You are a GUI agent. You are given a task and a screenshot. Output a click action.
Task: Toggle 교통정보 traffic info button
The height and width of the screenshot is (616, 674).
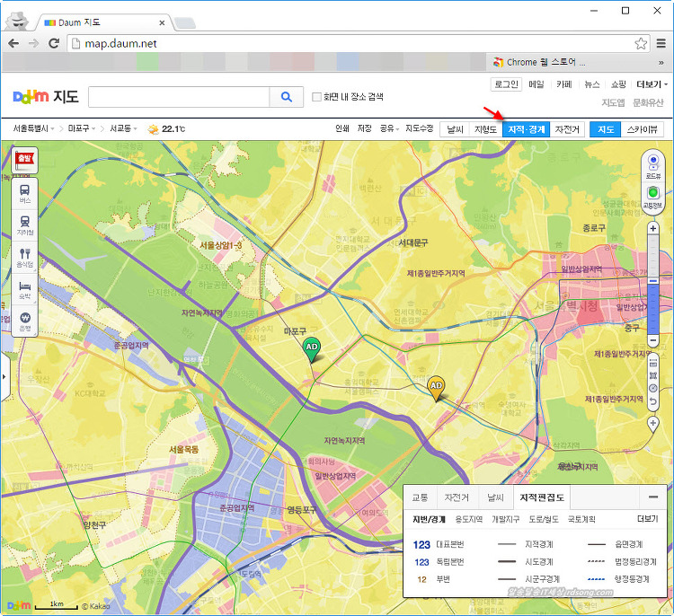click(653, 196)
